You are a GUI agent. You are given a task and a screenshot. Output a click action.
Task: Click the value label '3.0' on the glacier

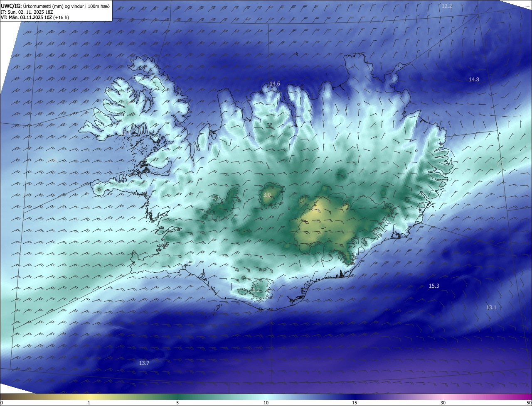click(267, 195)
